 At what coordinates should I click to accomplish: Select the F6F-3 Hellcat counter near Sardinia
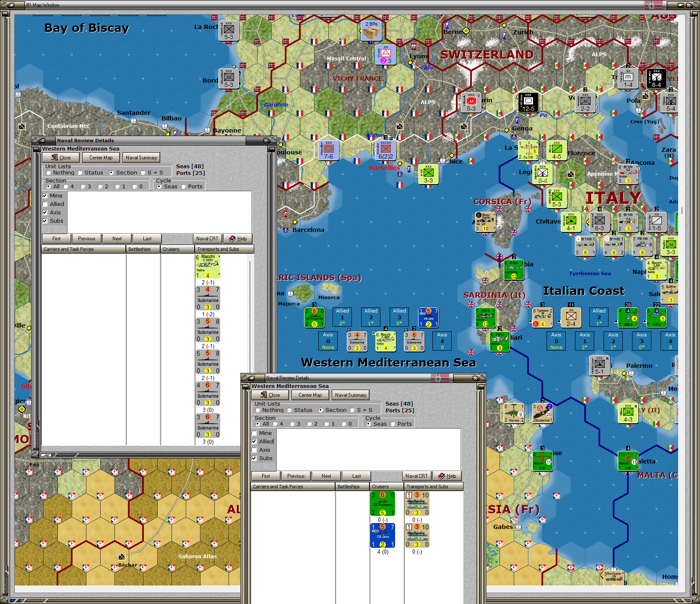[485, 318]
